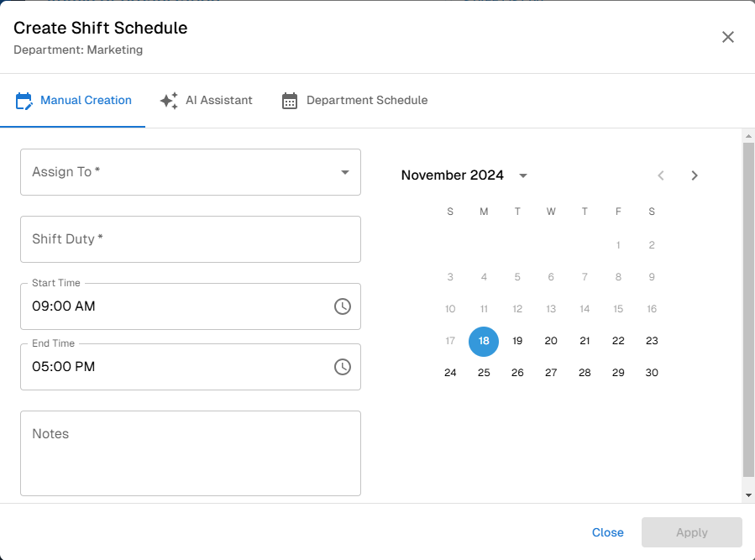The image size is (755, 560).
Task: Dismiss the dialog with the X icon
Action: click(x=727, y=37)
